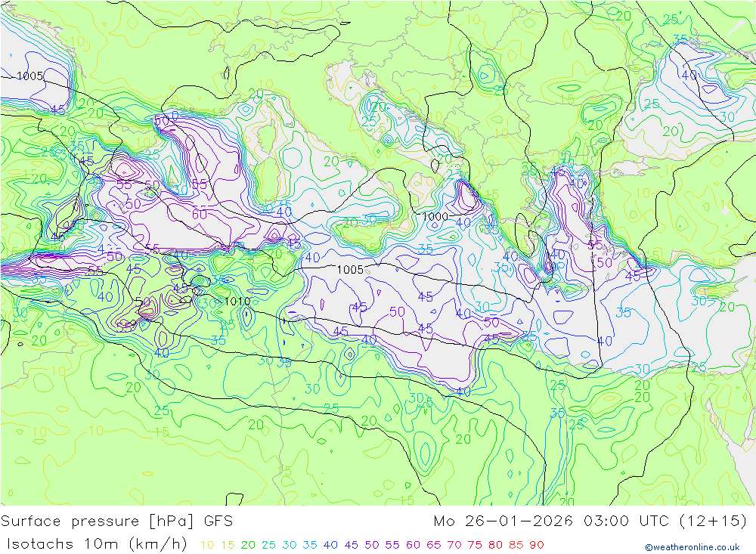756x554 pixels.
Task: Click the purple 60 contour label on the map
Action: coord(200,214)
